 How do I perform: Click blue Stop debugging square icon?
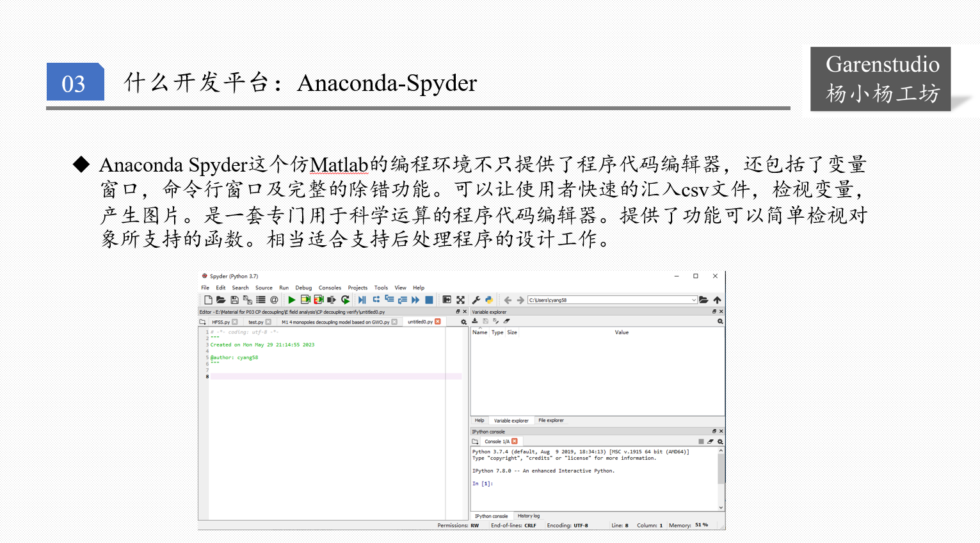click(429, 300)
